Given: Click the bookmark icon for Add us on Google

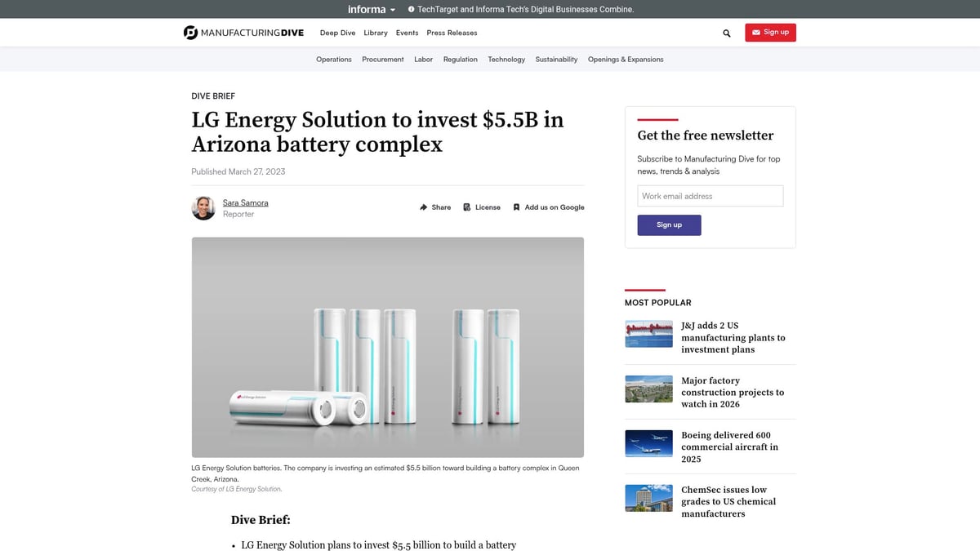Looking at the screenshot, I should 517,207.
